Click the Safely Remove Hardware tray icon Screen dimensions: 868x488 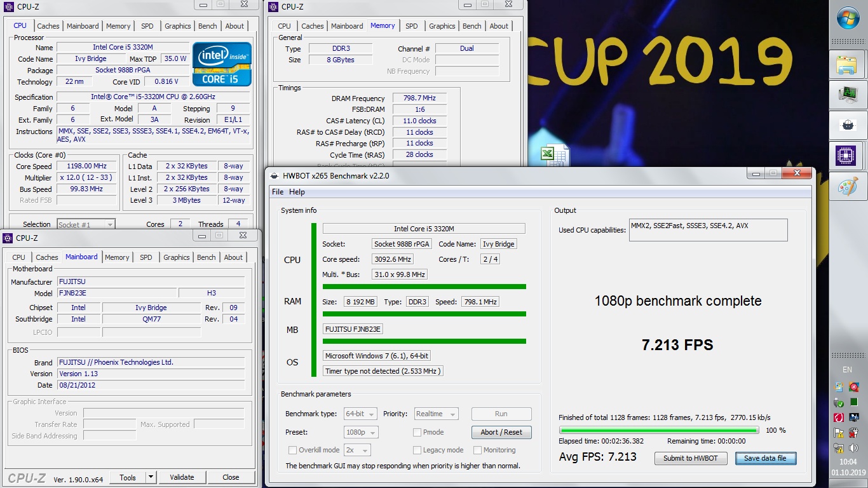(839, 402)
